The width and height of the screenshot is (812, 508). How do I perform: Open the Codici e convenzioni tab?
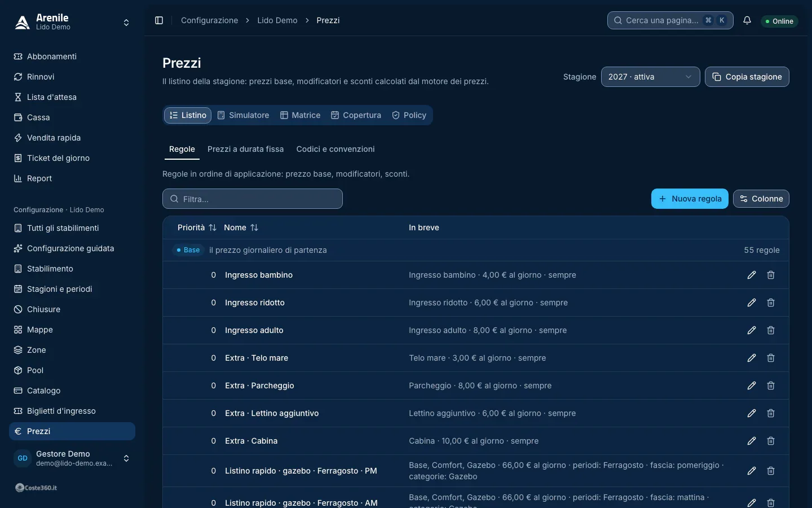coord(336,149)
